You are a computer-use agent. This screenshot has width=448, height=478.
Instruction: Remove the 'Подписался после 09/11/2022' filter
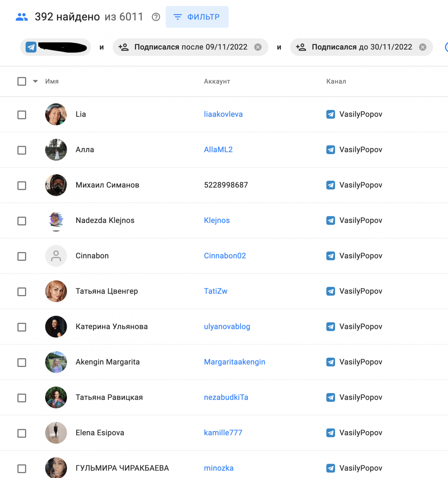258,47
